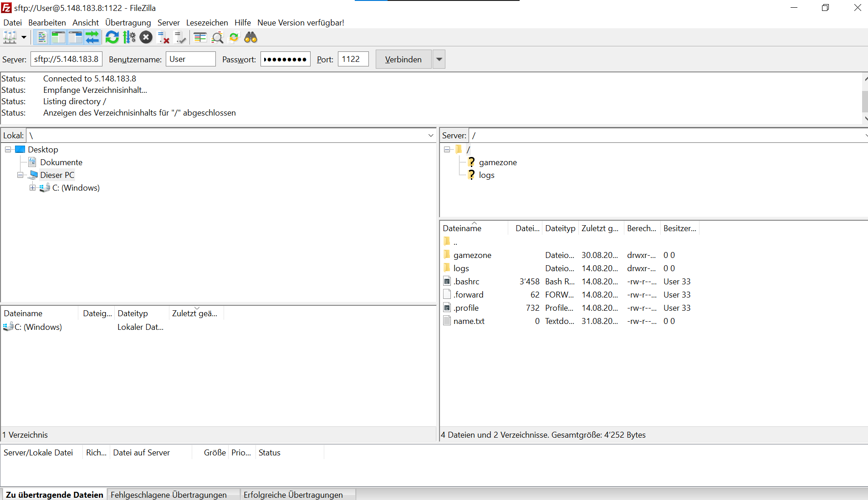Select C: (Windows) drive in local file list
Viewport: 868px width, 500px height.
click(x=38, y=327)
